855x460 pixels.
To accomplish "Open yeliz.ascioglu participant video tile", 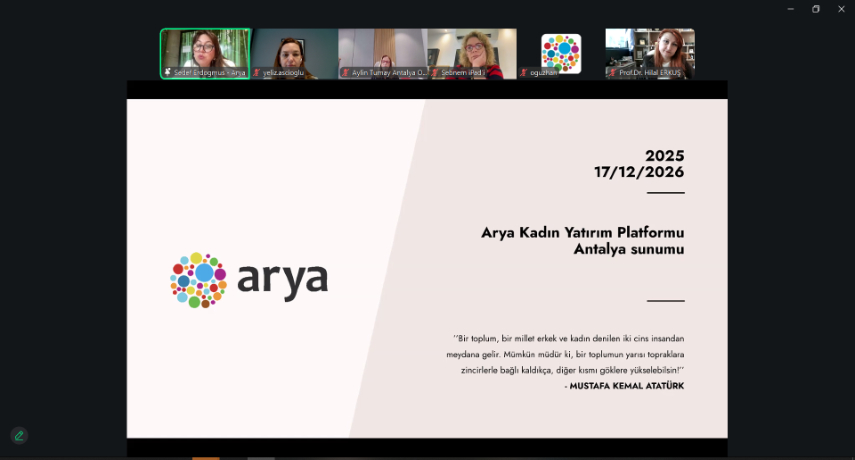I will coord(294,50).
